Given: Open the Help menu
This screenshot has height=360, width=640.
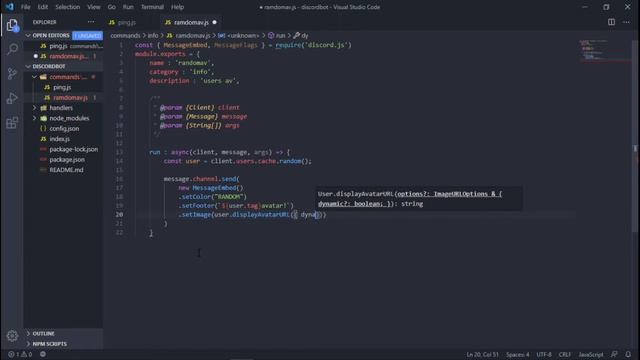Looking at the screenshot, I should tap(177, 7).
